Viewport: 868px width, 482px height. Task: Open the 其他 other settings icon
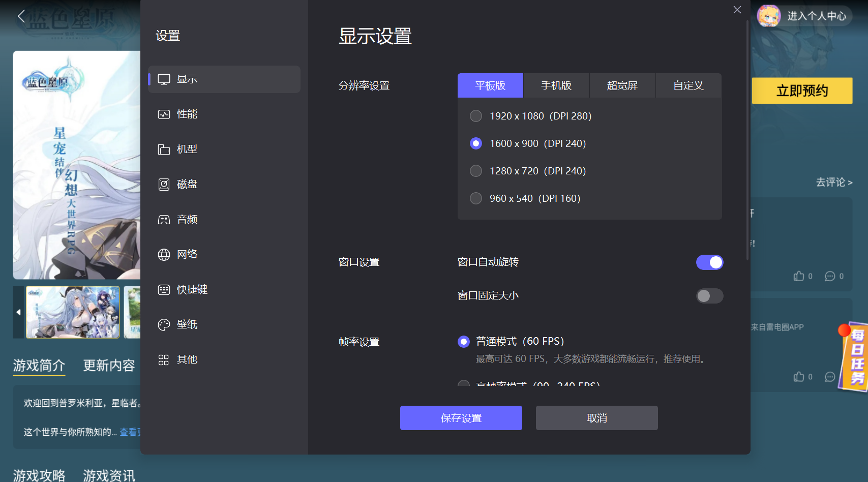coord(164,360)
